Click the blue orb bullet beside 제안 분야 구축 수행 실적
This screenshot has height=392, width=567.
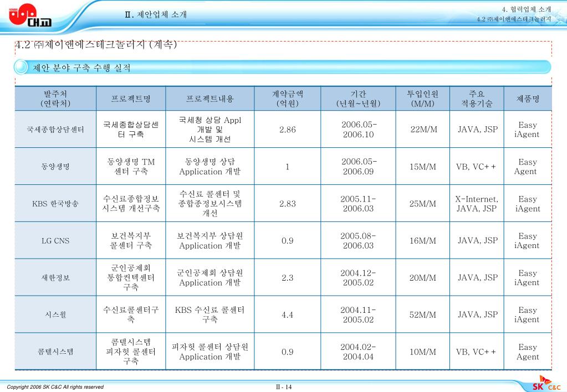point(21,68)
